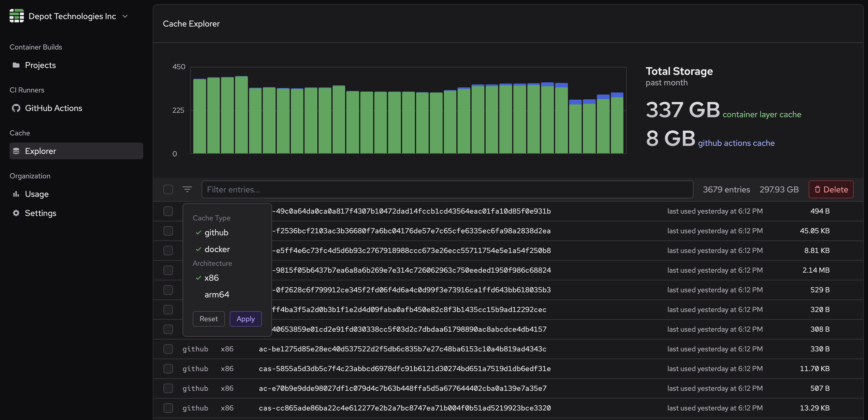The image size is (868, 420).
Task: Click the Usage bar chart icon
Action: [16, 194]
